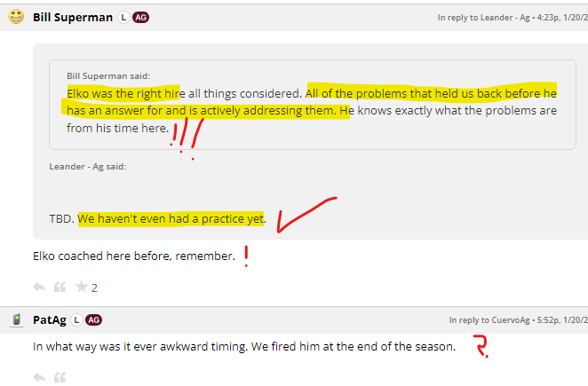Click the AG badge beside PatAg
The height and width of the screenshot is (386, 588).
[94, 320]
